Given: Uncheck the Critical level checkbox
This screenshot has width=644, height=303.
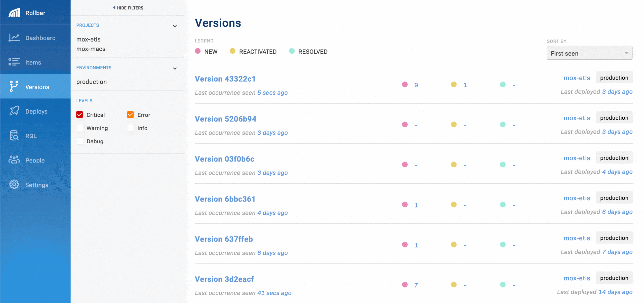Looking at the screenshot, I should (80, 115).
